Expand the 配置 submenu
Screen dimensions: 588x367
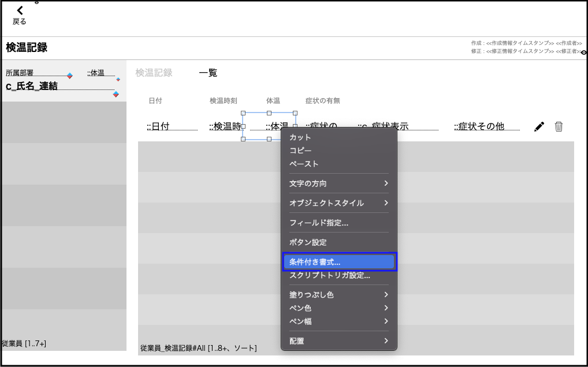[x=338, y=341]
